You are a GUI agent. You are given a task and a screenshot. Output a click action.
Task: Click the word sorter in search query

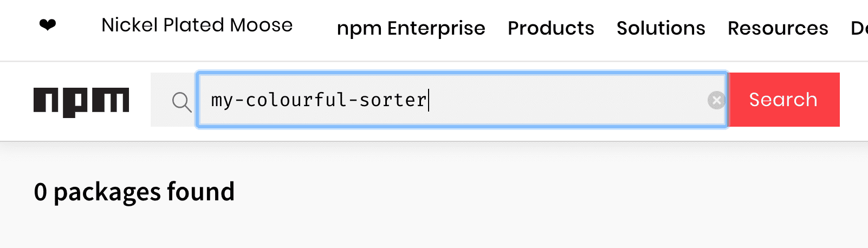click(393, 100)
